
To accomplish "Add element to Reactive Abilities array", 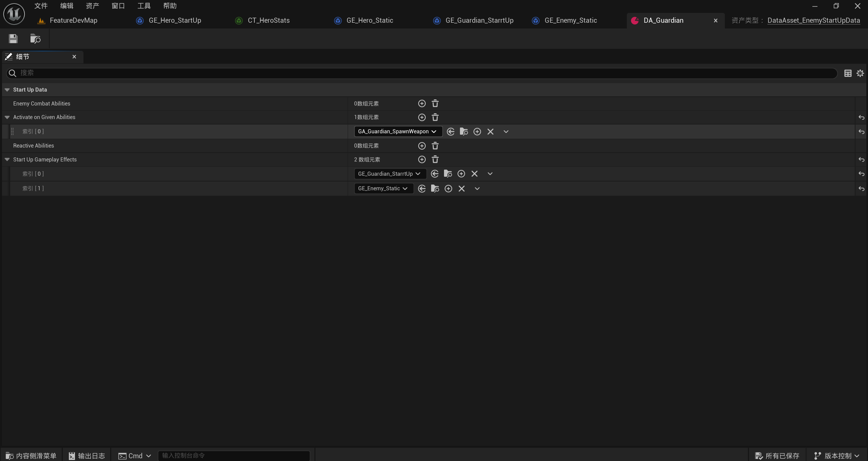I will coord(422,146).
